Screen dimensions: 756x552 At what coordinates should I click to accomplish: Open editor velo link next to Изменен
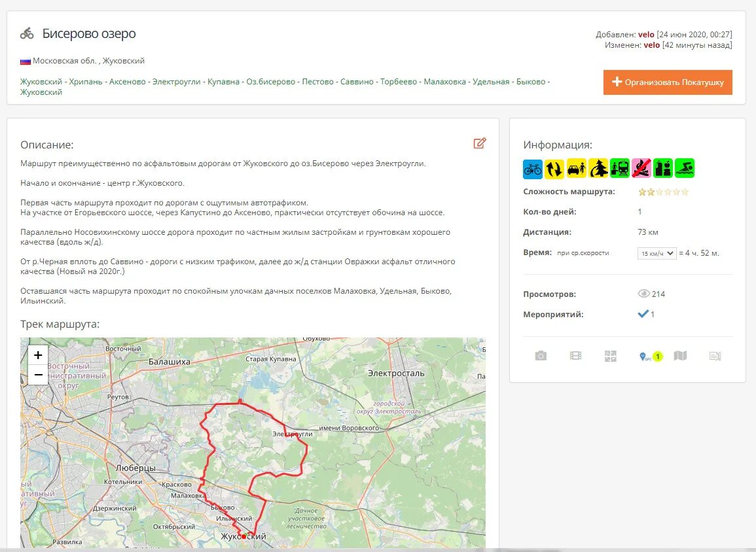click(651, 44)
